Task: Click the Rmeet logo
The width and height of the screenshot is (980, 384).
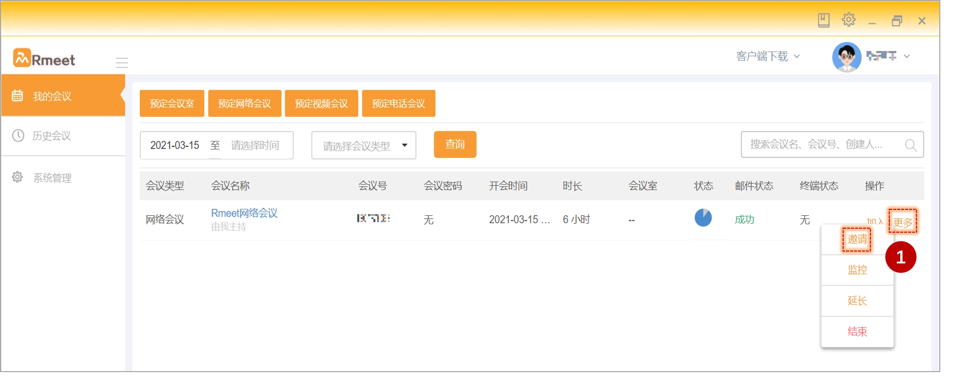Action: tap(44, 59)
